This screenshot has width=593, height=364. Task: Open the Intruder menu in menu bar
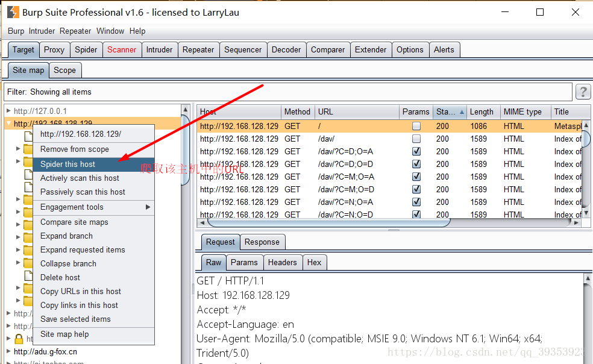click(x=42, y=31)
